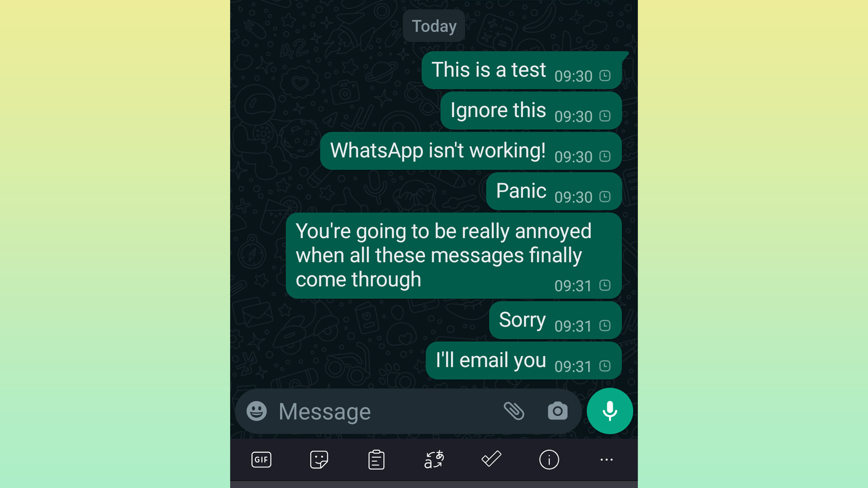Tap the voice message microphone button
Image resolution: width=868 pixels, height=488 pixels.
tap(609, 411)
